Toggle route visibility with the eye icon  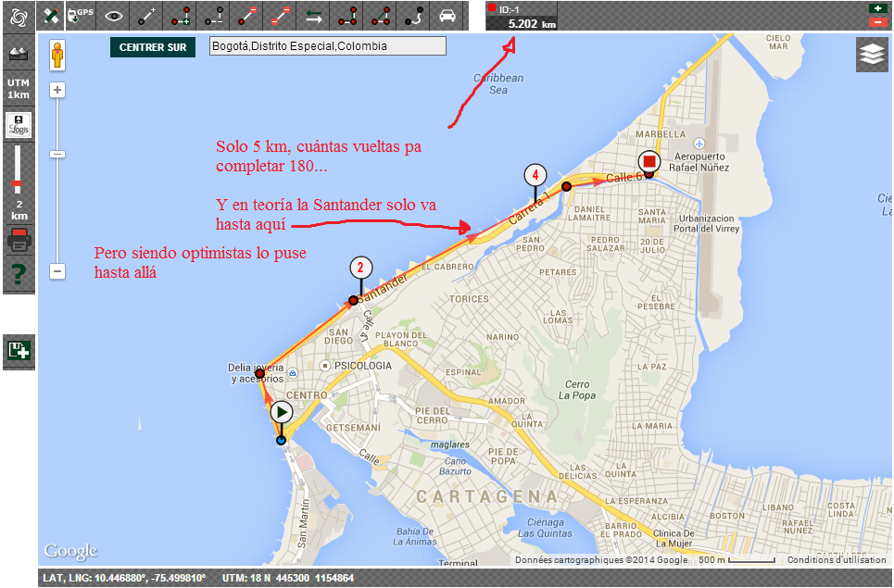coord(113,16)
